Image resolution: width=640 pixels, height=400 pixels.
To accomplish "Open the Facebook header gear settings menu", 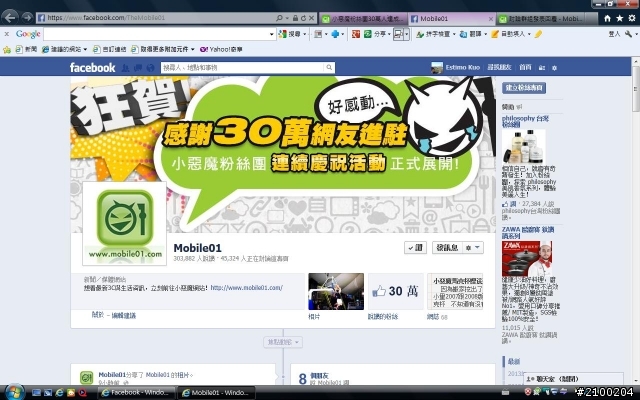I will (x=554, y=68).
